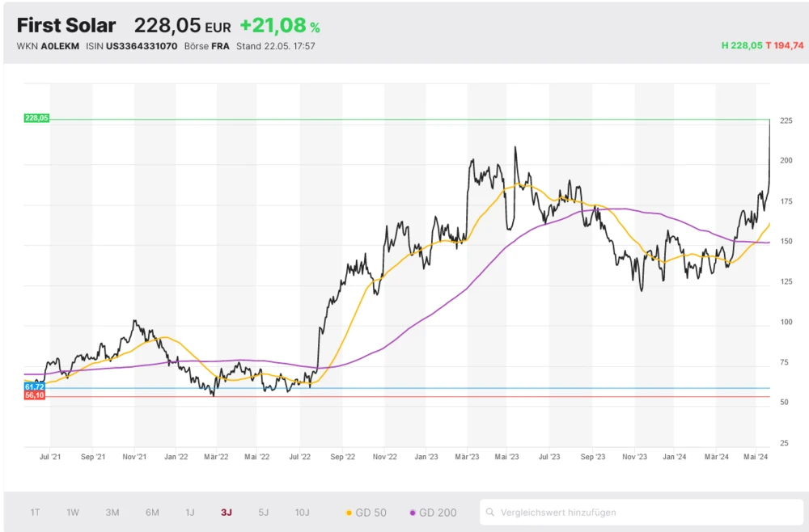Screen dimensions: 809x532
Task: Show the 3M chart period
Action: pyautogui.click(x=112, y=513)
